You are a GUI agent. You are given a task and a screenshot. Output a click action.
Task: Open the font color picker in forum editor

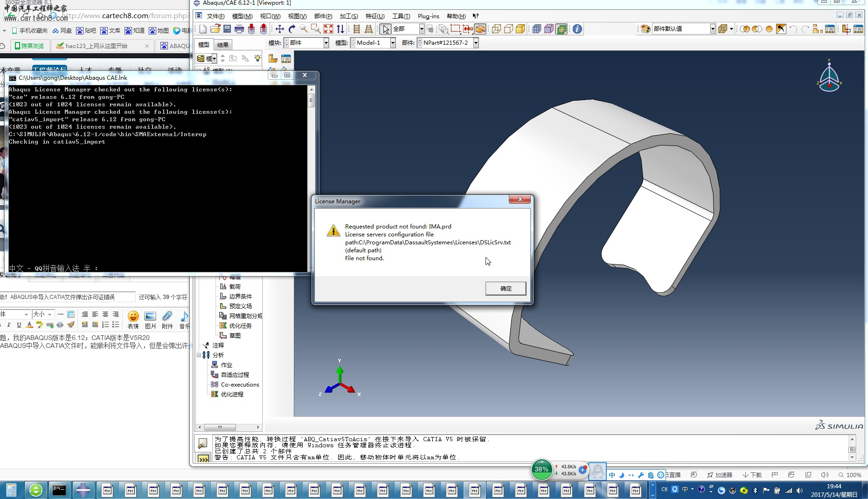(x=29, y=325)
